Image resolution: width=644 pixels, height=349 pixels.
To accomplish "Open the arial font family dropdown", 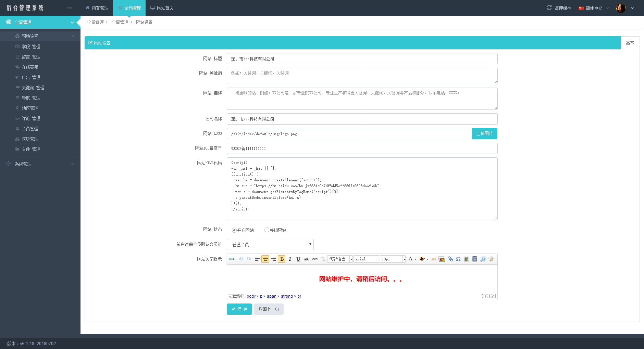I will coord(367,259).
